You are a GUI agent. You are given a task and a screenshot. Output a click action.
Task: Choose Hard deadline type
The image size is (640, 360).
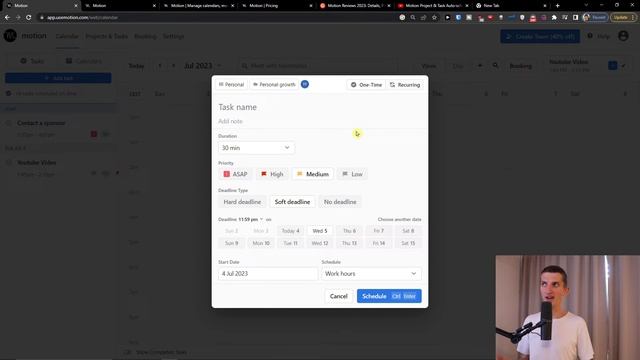pos(242,202)
